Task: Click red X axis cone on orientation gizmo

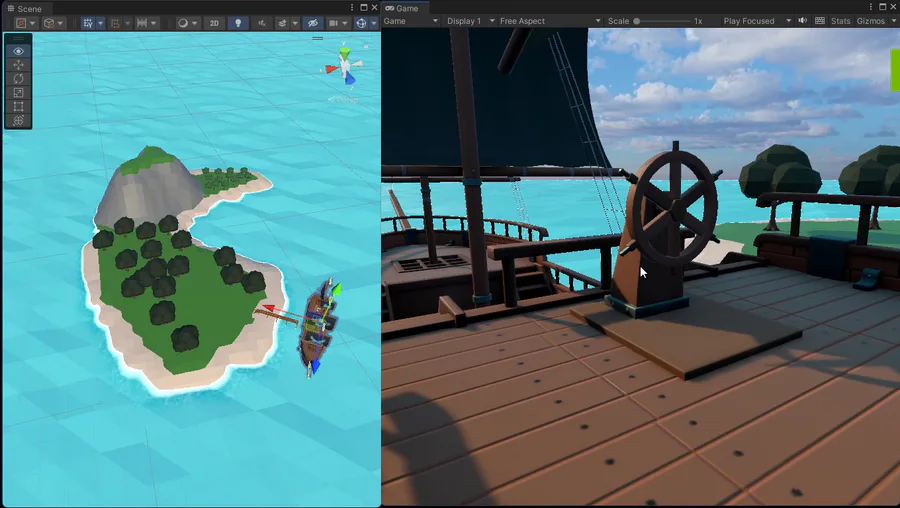Action: click(x=331, y=69)
